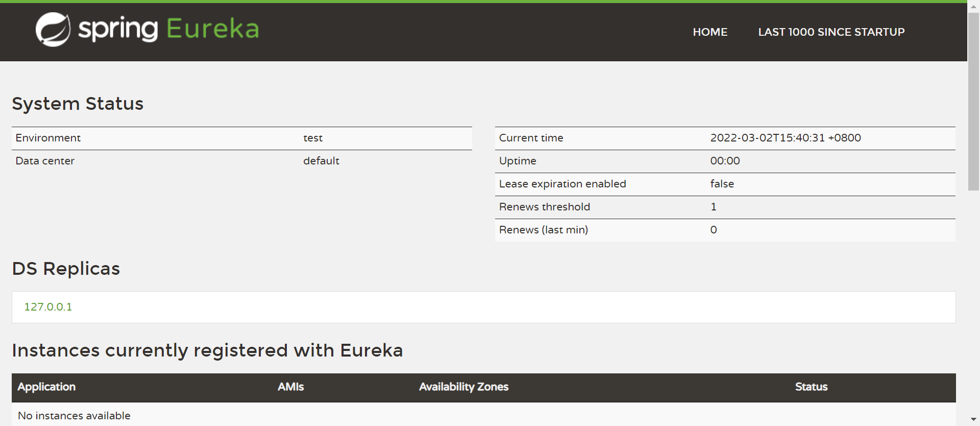Image resolution: width=980 pixels, height=426 pixels.
Task: Click the Uptime label
Action: (x=518, y=161)
